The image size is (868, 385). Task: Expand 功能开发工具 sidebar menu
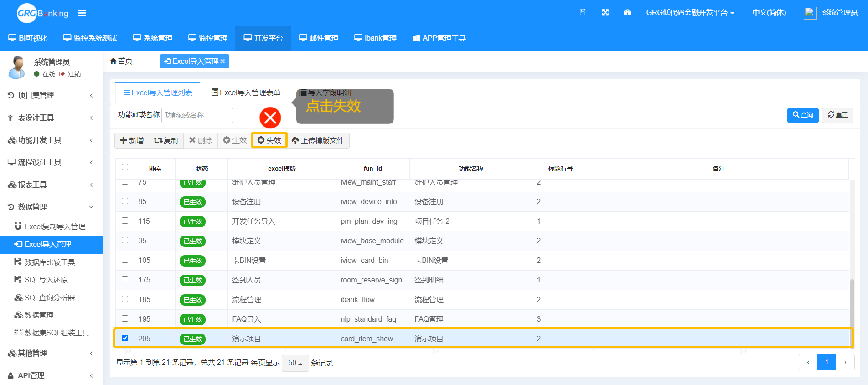coord(51,140)
